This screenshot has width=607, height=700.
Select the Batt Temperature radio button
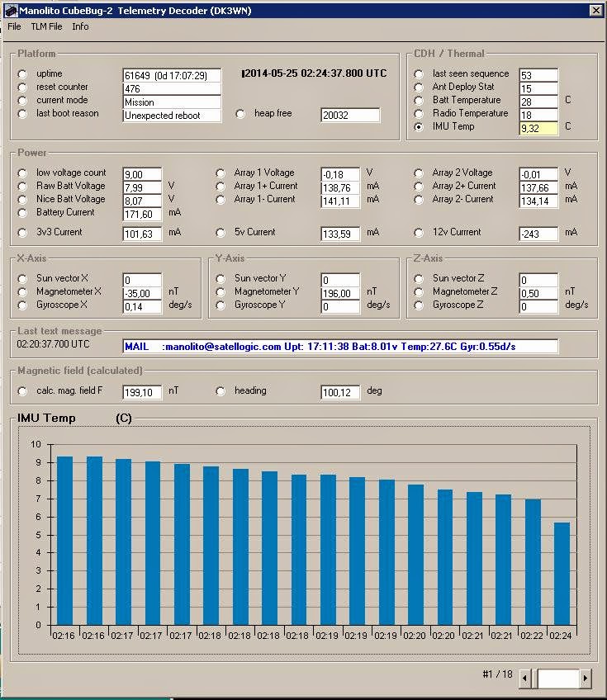419,101
